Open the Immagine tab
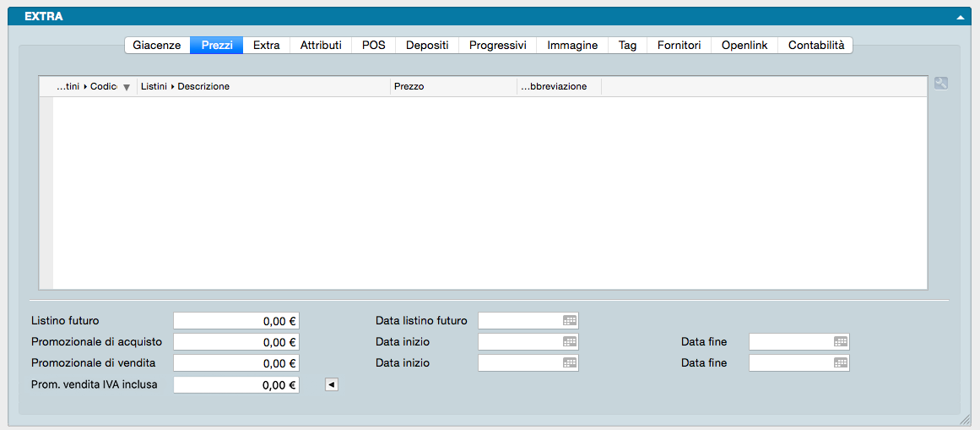Viewport: 980px width, 430px height. coord(572,46)
